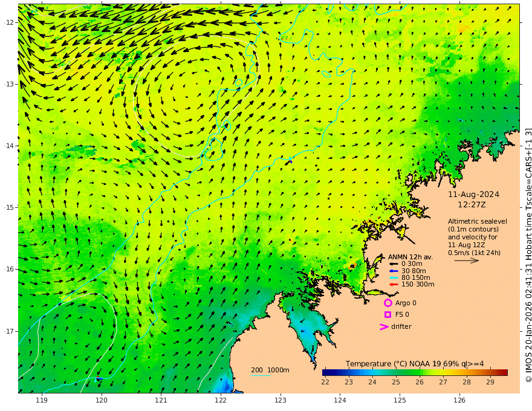This screenshot has height=411, width=532.
Task: Click the '(0.1m contours)' caption line
Action: 473,229
